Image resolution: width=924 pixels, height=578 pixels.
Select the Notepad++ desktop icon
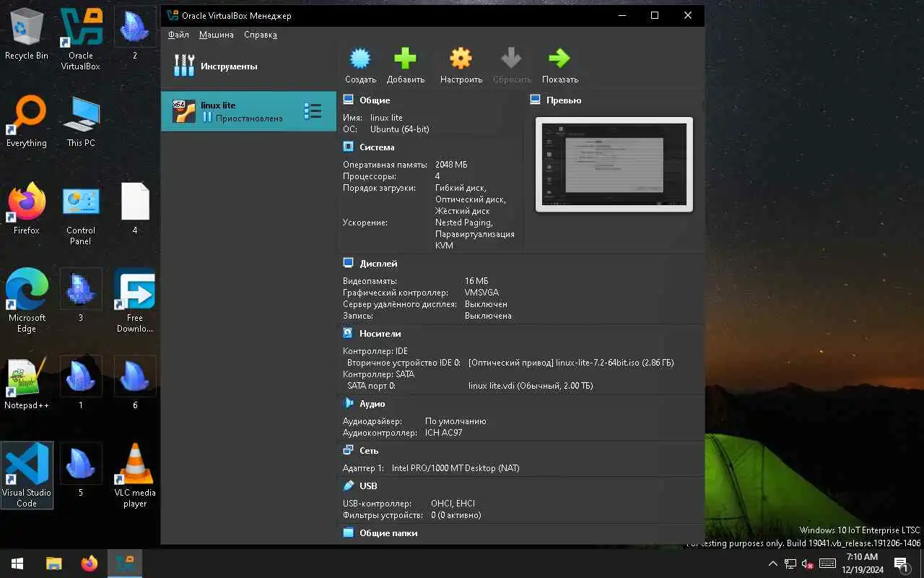tap(27, 384)
